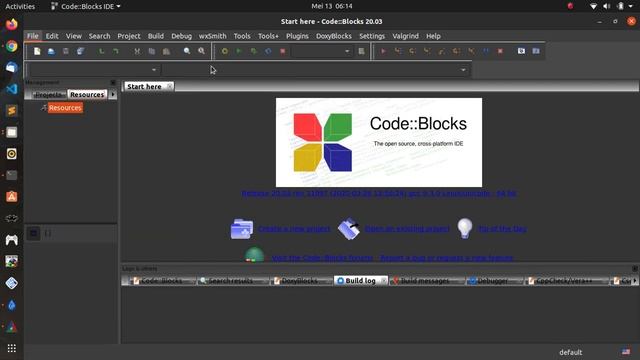The image size is (640, 360).
Task: Switch to the Projects management tab
Action: [49, 94]
